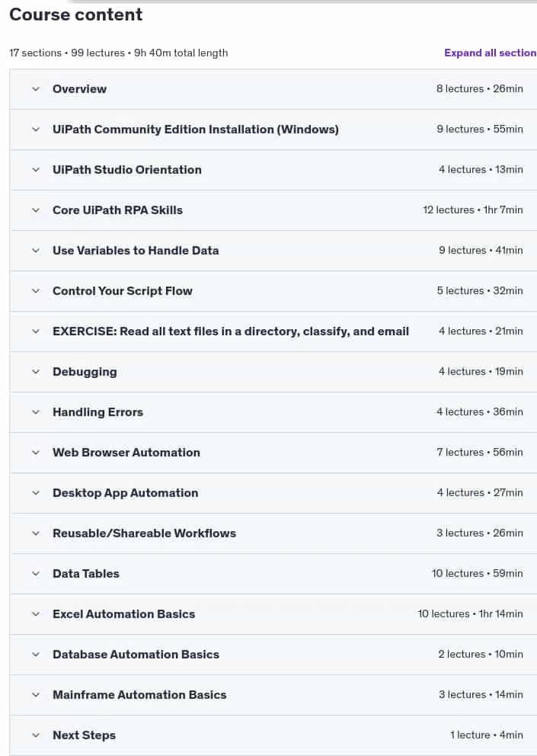Click chevron beside Core UiPath RPA Skills
This screenshot has height=756, width=537.
(x=36, y=210)
